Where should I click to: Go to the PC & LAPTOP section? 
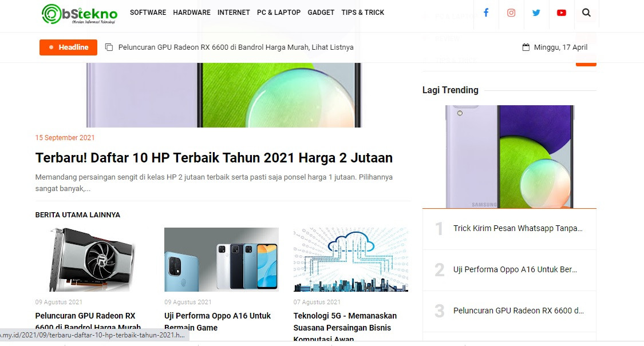[x=279, y=13]
